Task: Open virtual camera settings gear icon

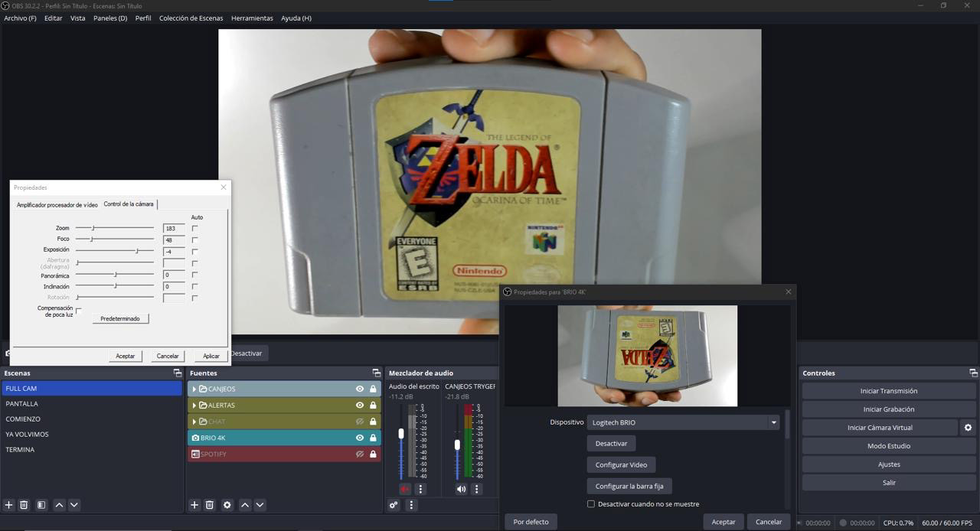Action: click(x=968, y=428)
